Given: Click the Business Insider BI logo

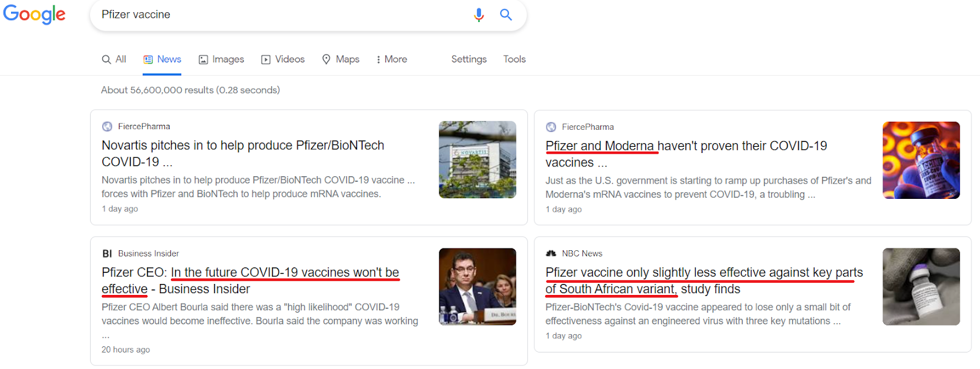Looking at the screenshot, I should point(107,253).
